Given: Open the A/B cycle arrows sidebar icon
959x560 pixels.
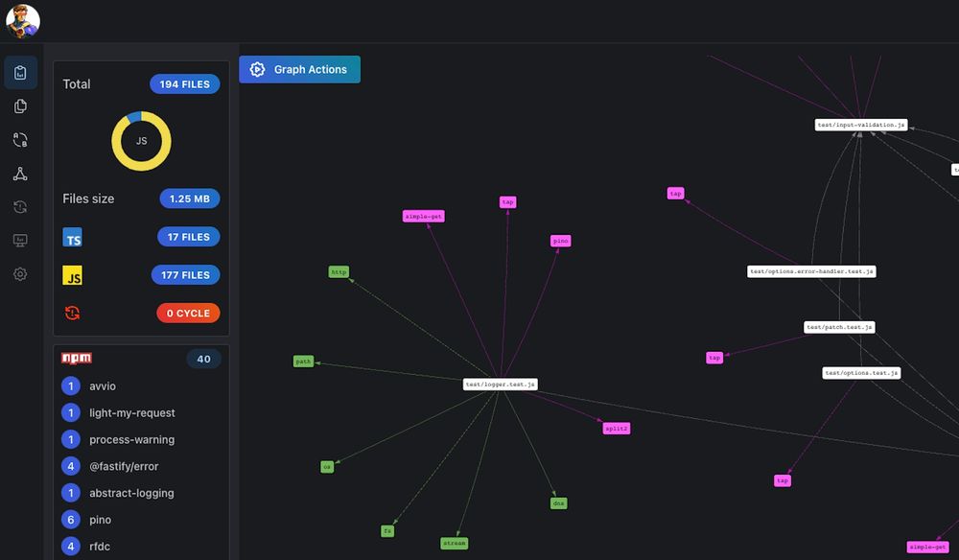Looking at the screenshot, I should click(20, 140).
